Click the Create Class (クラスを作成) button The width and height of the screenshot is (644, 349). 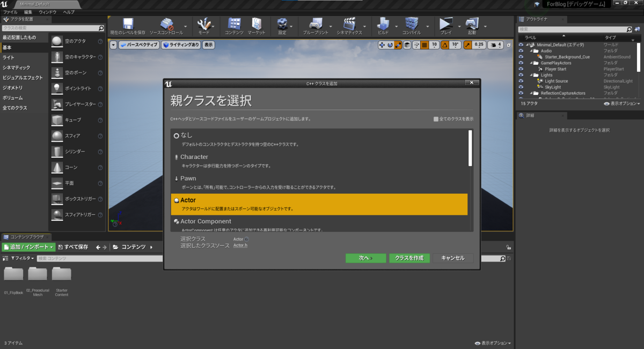click(x=409, y=258)
